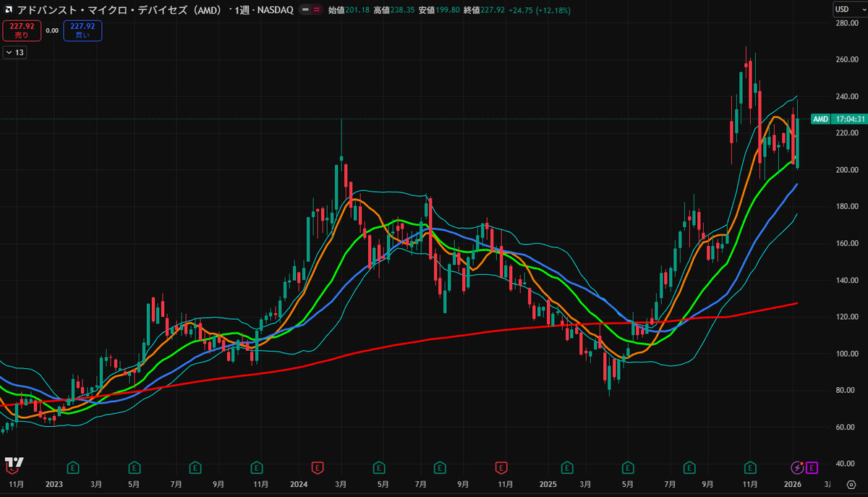
Task: Click the red 売り sell button at 227.92
Action: [x=21, y=30]
